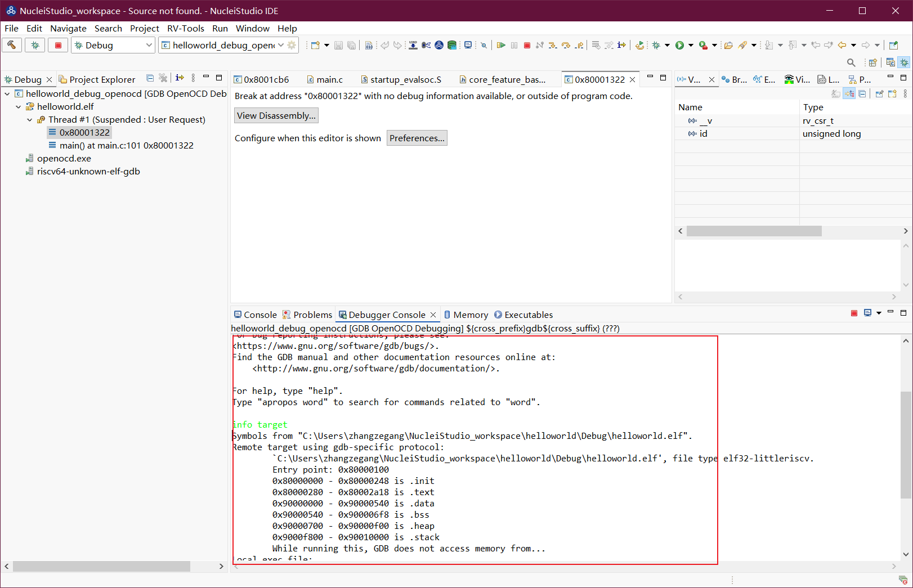
Task: Open the RV-Tools menu
Action: pyautogui.click(x=185, y=28)
